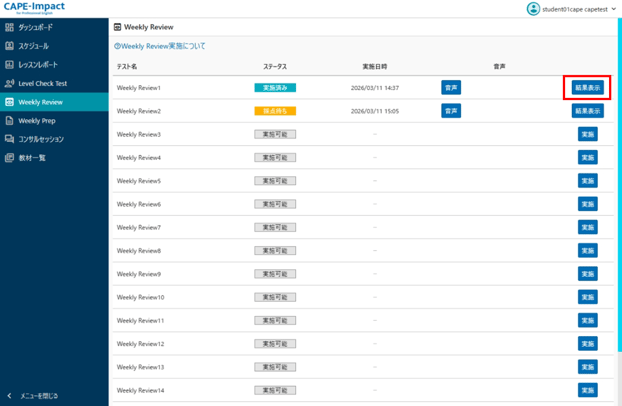This screenshot has width=622, height=406.
Task: Click the Schedule calendar icon
Action: [x=10, y=46]
